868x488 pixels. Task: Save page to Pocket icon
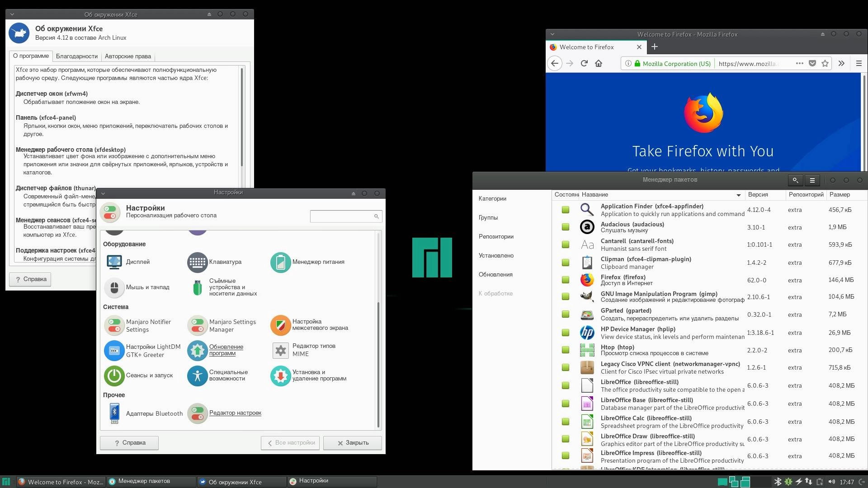pos(812,64)
